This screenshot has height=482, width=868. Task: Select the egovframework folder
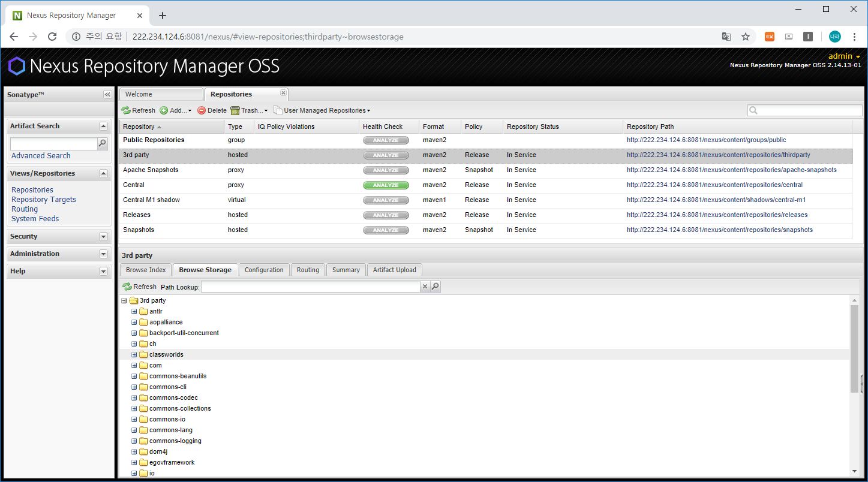coord(172,463)
